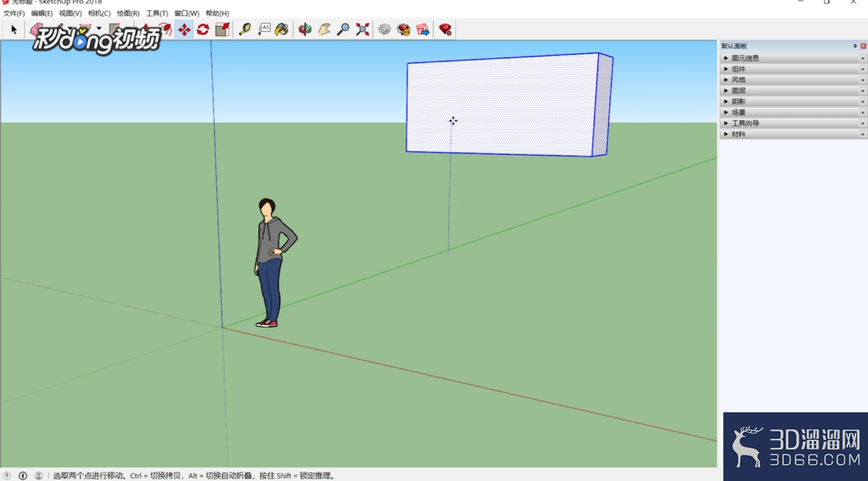Close the 默认面板 tray

863,46
